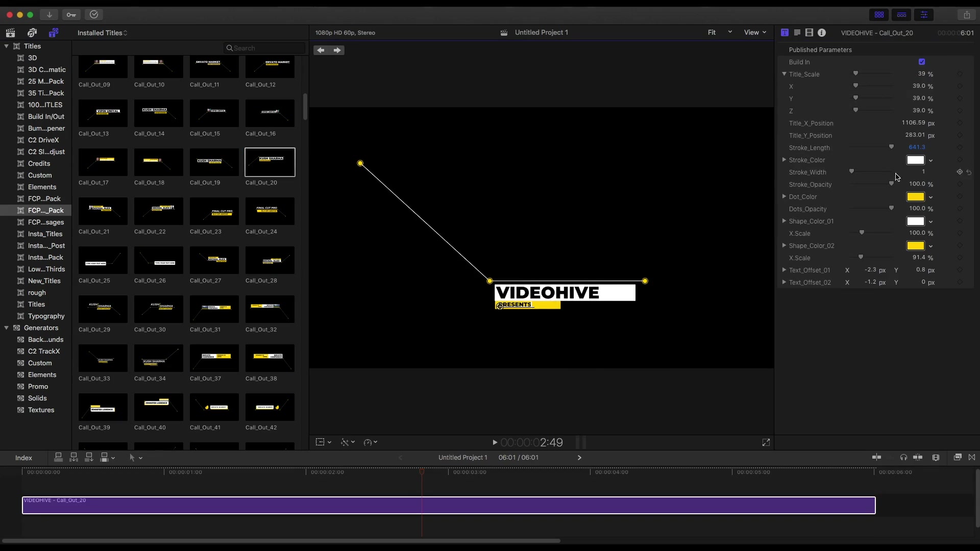This screenshot has height=551, width=980.
Task: Open the Effects browser icon
Action: (958, 458)
